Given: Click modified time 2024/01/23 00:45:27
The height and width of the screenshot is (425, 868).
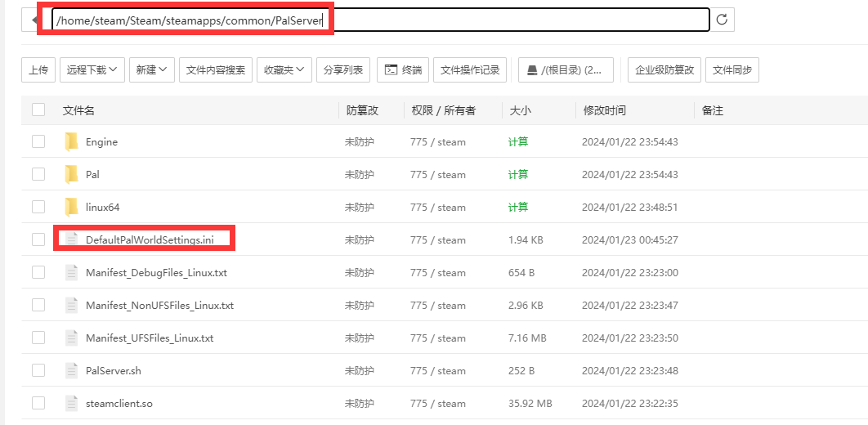Looking at the screenshot, I should (x=630, y=240).
